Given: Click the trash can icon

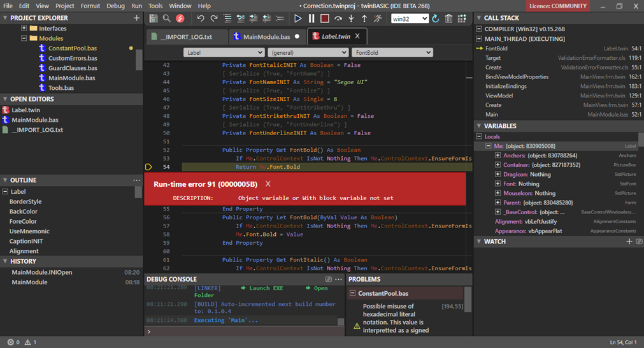Looking at the screenshot, I should [x=448, y=18].
